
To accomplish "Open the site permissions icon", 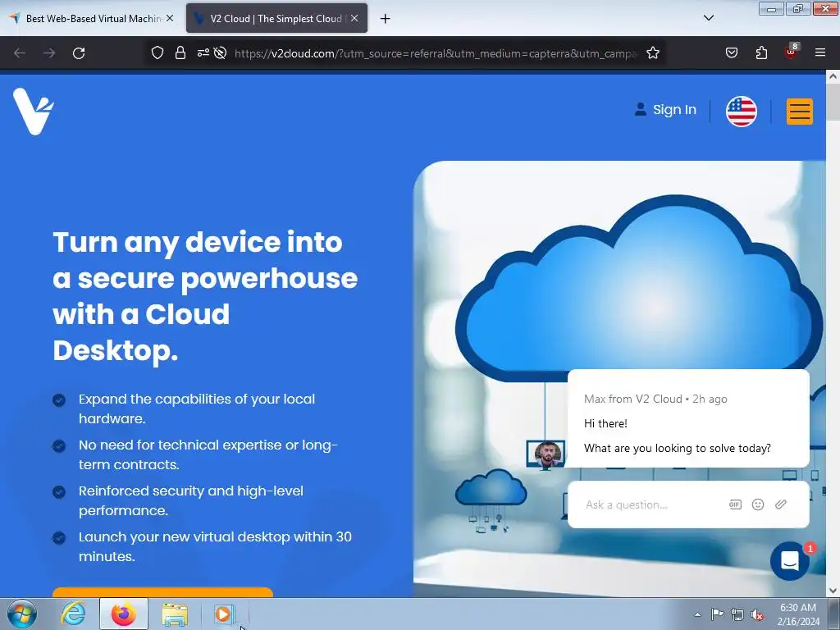I will [x=203, y=53].
